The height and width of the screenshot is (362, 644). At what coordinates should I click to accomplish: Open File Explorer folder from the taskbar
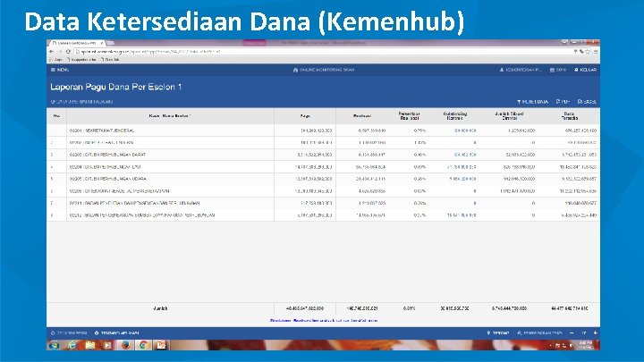[90, 345]
